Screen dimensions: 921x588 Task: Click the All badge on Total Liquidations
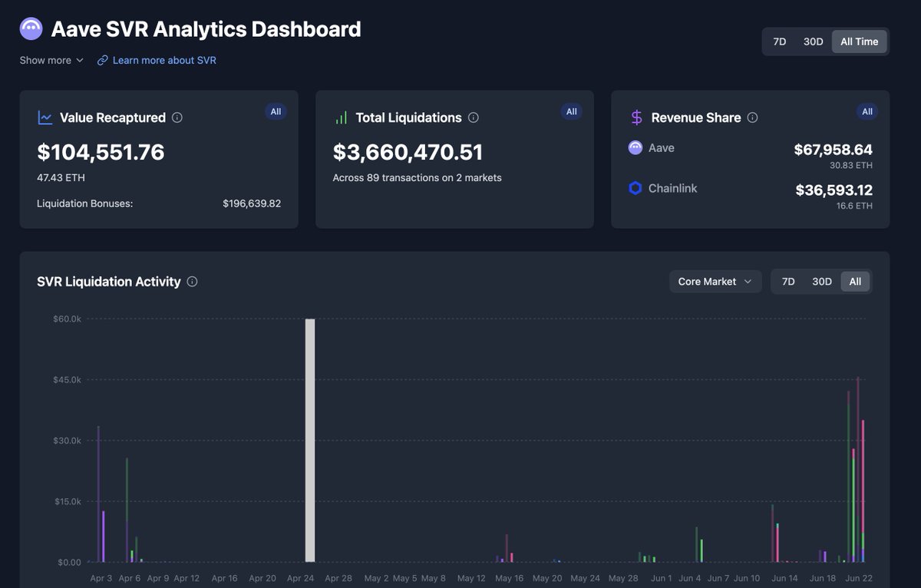click(x=571, y=112)
